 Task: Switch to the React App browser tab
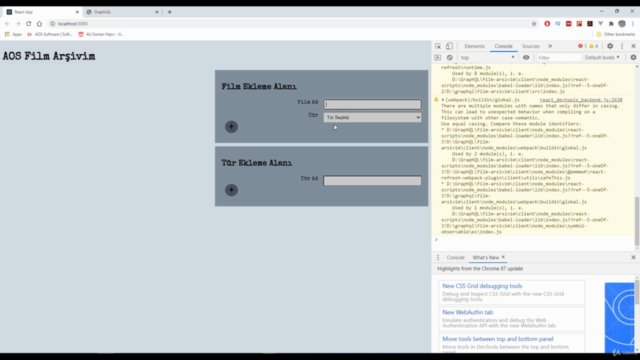(41, 12)
